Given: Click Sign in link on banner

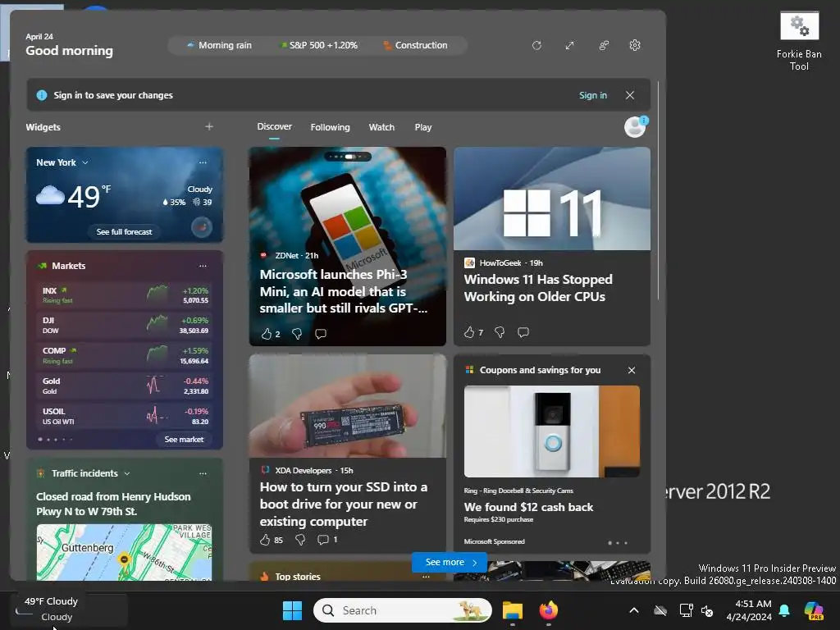Looking at the screenshot, I should tap(592, 95).
